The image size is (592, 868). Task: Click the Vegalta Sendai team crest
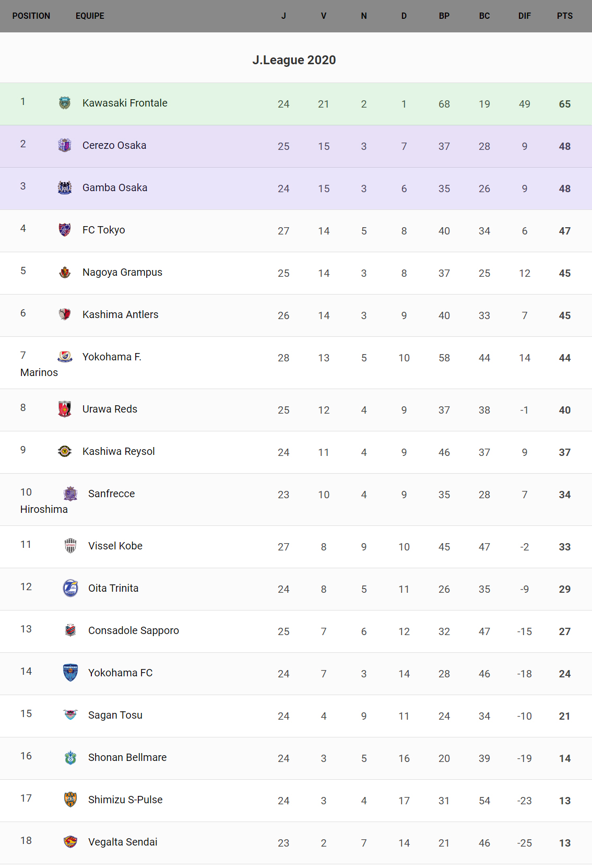pyautogui.click(x=70, y=842)
